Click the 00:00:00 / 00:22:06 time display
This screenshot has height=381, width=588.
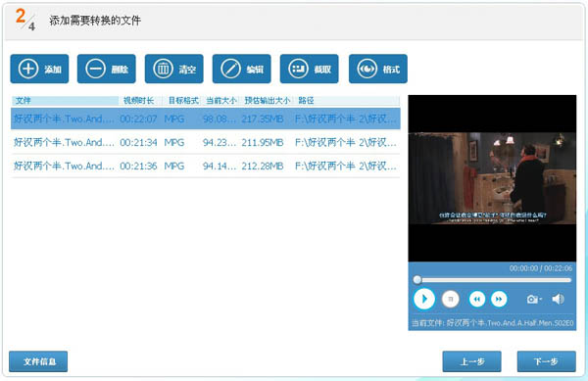(540, 268)
